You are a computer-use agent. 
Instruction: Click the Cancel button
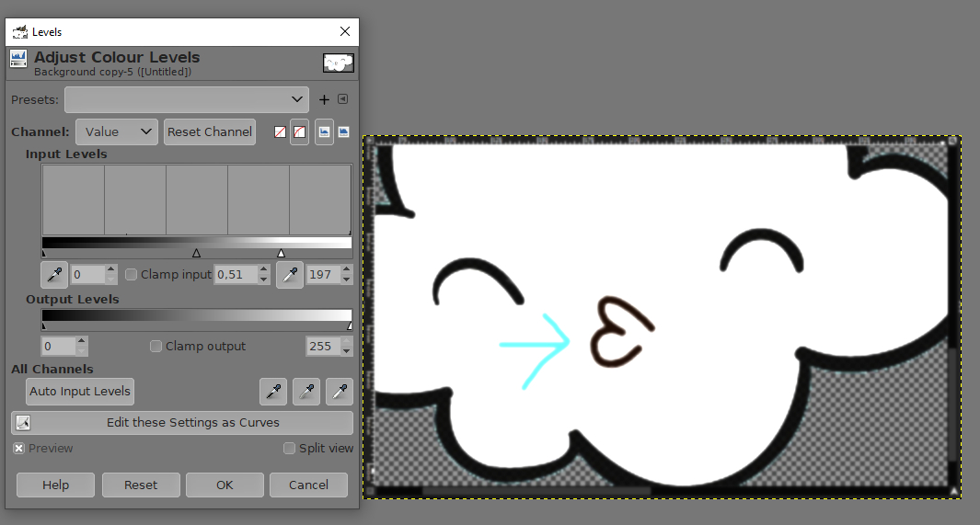click(x=308, y=485)
